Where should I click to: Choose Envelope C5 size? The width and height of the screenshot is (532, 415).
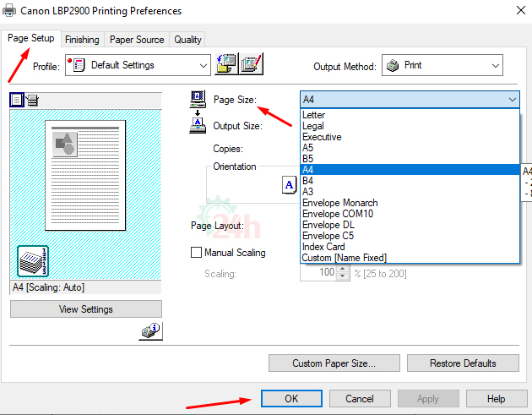(410, 236)
